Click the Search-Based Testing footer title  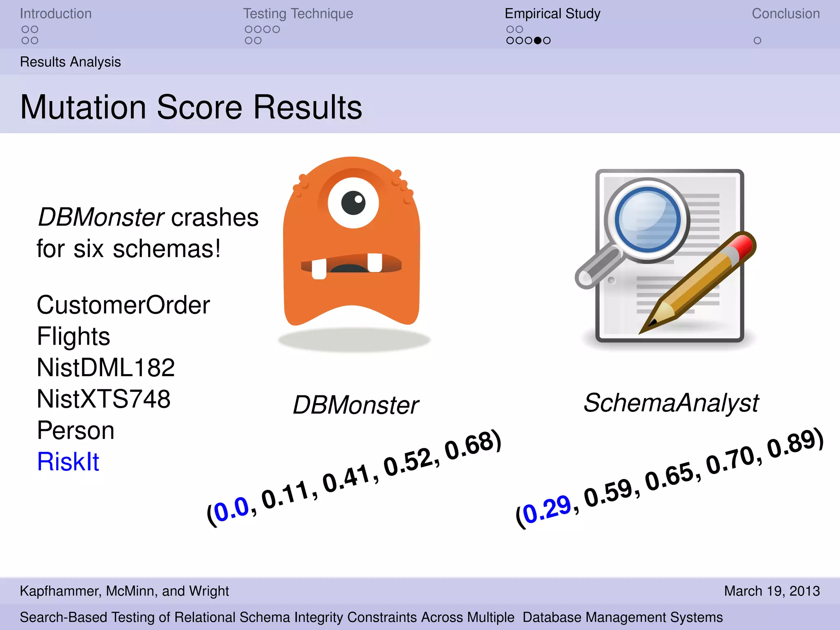371,617
